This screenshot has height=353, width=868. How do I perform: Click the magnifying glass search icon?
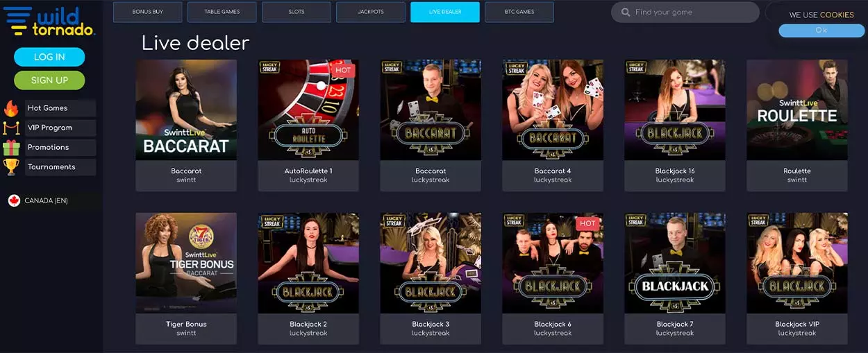[x=626, y=12]
